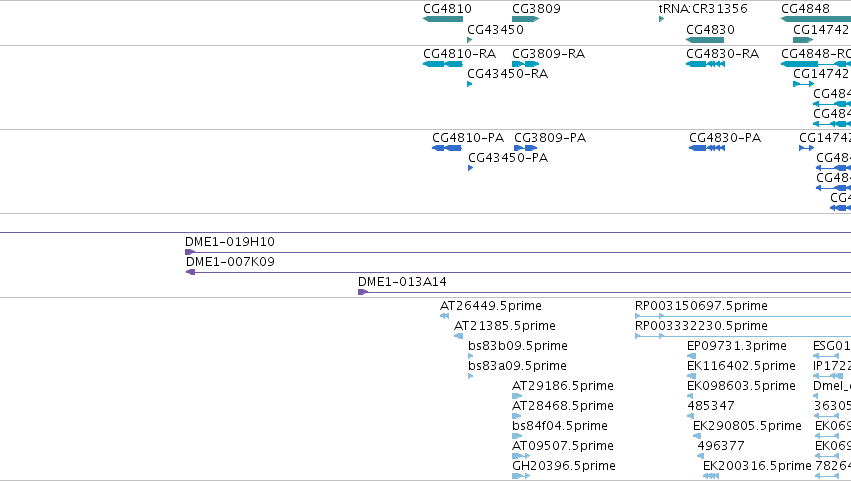Select the CG4830-RA transcript label
The image size is (851, 481).
pos(723,54)
